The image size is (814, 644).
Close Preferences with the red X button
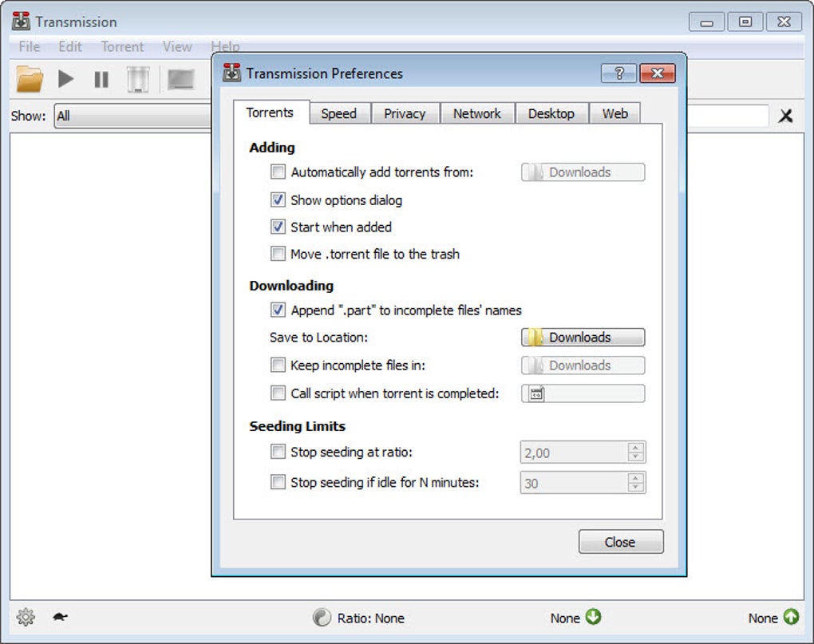click(x=658, y=73)
